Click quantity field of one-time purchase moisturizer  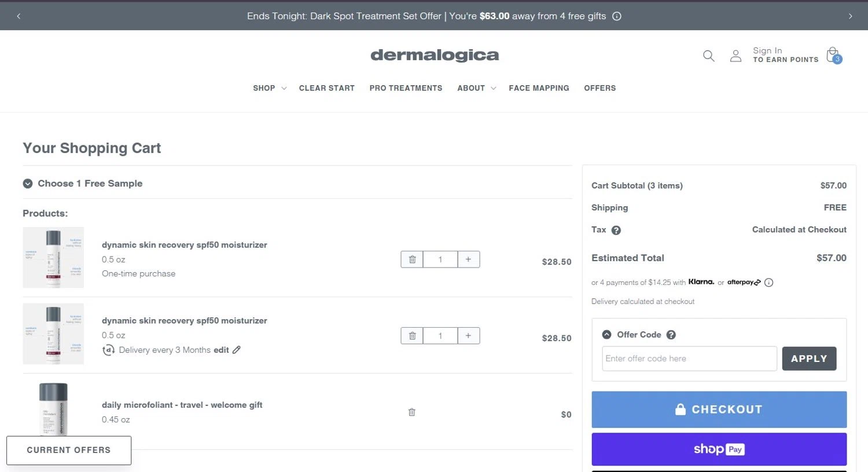440,259
